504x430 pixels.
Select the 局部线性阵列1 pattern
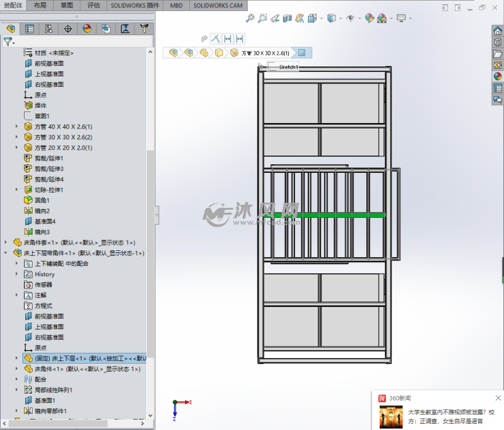48,390
